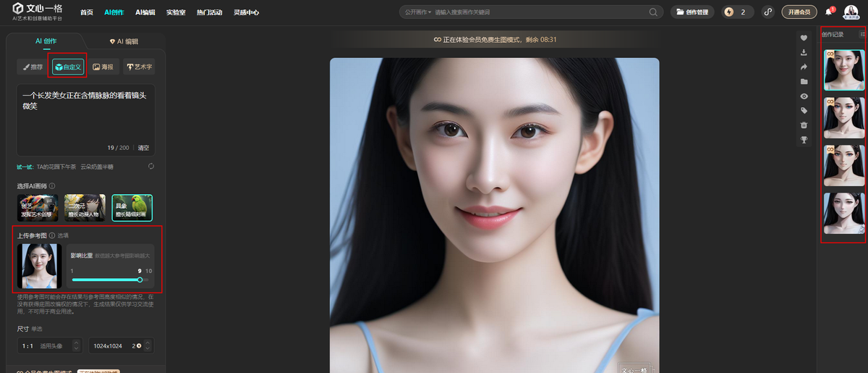Open AI编辑 in top navigation
868x373 pixels.
(x=145, y=12)
